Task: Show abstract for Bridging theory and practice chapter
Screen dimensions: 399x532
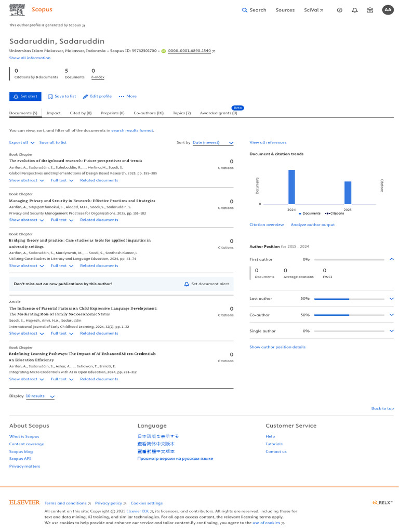Action: coord(26,266)
